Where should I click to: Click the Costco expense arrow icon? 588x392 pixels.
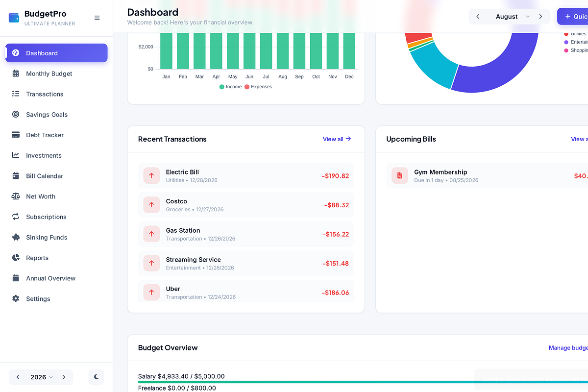click(151, 205)
